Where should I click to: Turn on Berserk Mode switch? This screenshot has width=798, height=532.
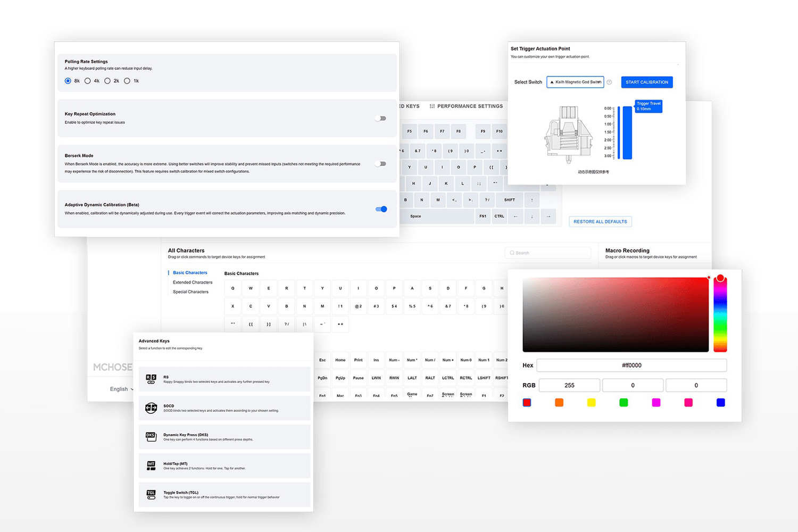click(380, 164)
